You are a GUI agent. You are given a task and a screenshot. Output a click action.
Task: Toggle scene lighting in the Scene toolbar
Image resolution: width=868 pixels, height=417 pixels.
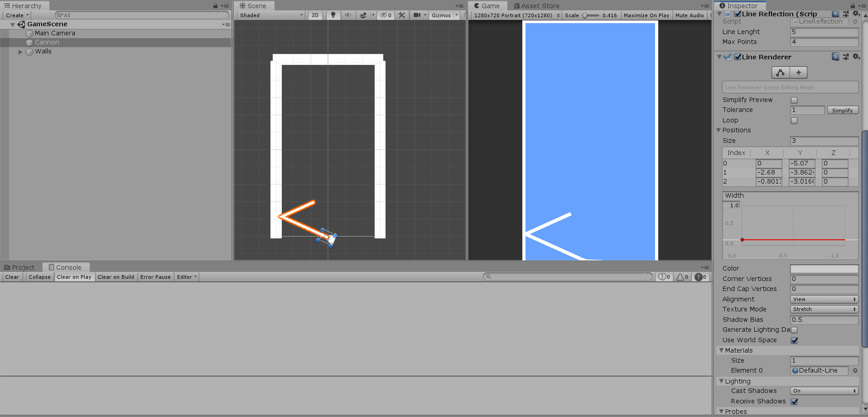[333, 15]
